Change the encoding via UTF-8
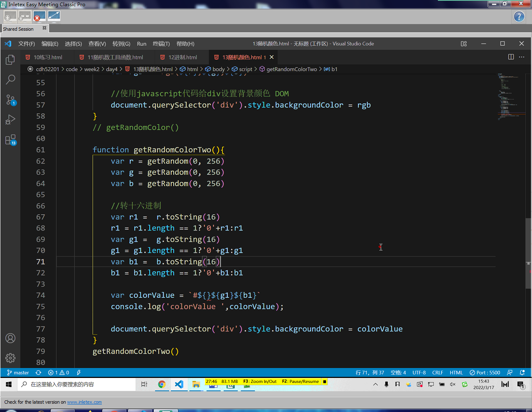This screenshot has height=412, width=532. point(419,373)
